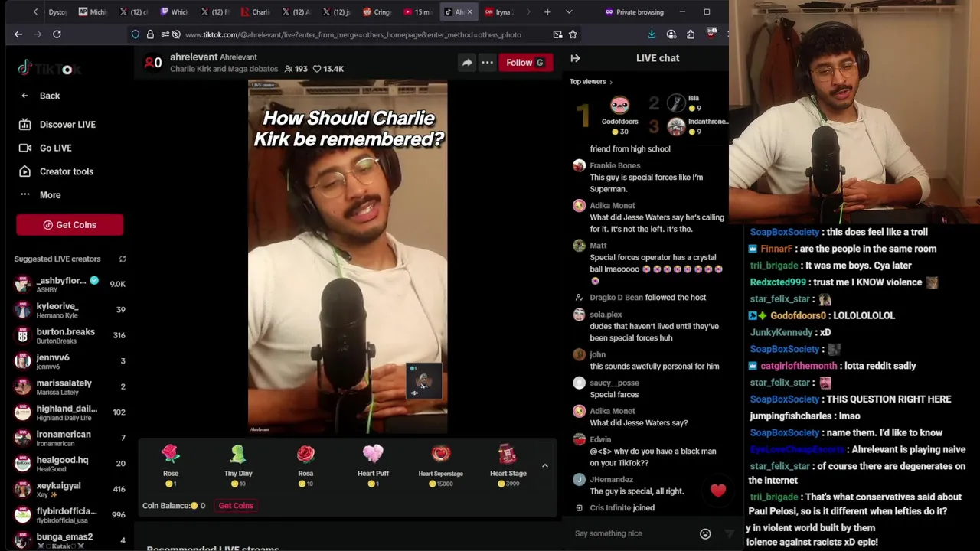
Task: Close the active TikTok tab
Action: tap(469, 12)
